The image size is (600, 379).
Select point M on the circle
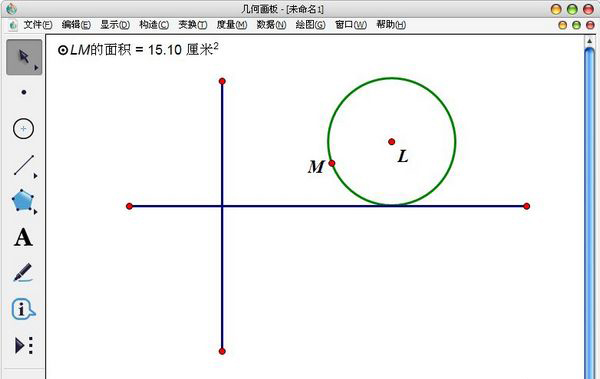[332, 163]
